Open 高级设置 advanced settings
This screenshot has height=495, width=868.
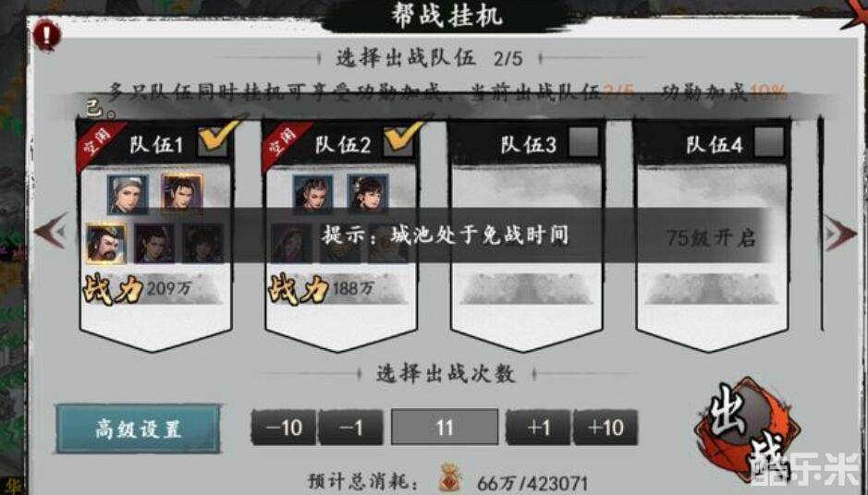(139, 429)
